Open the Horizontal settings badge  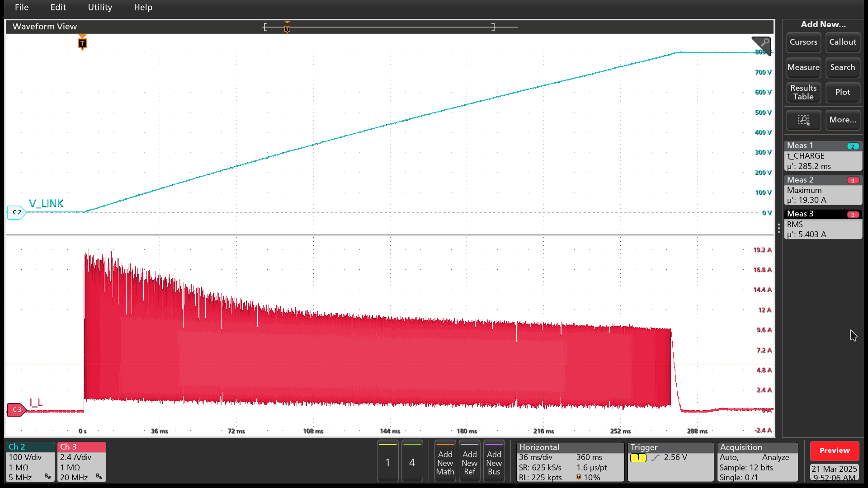pyautogui.click(x=570, y=462)
